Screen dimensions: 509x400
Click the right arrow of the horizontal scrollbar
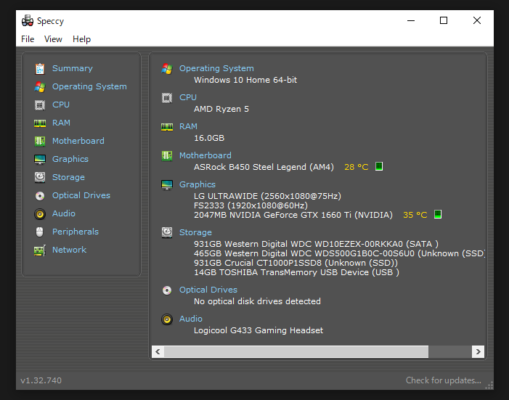coord(478,352)
